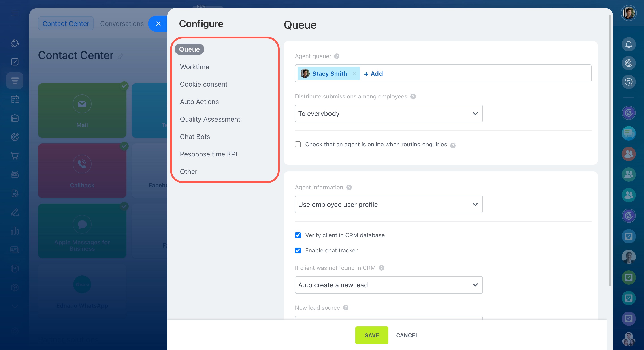
Task: Open the Callback channel card
Action: [82, 171]
